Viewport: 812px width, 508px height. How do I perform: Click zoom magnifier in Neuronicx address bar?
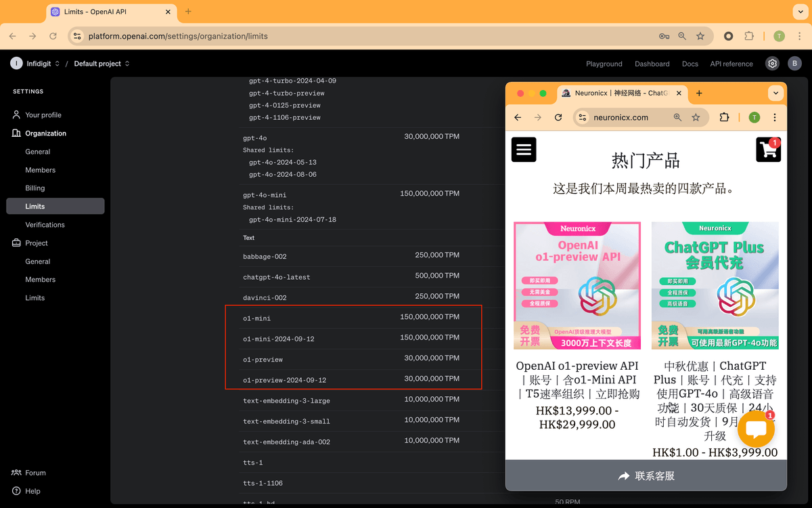click(x=677, y=117)
